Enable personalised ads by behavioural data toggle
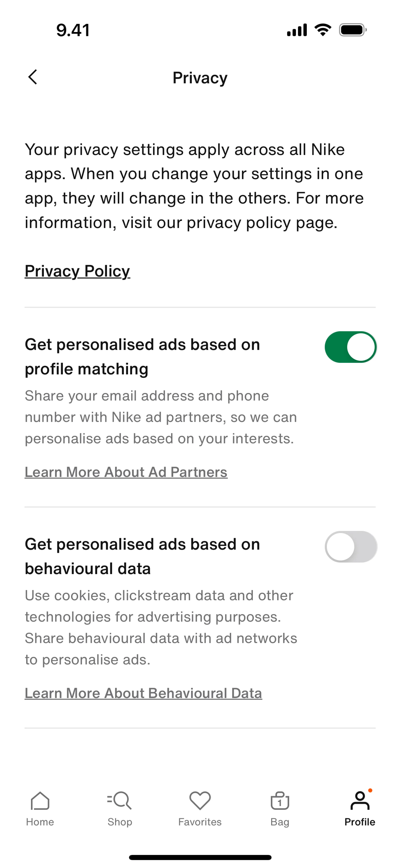400x868 pixels. point(350,547)
